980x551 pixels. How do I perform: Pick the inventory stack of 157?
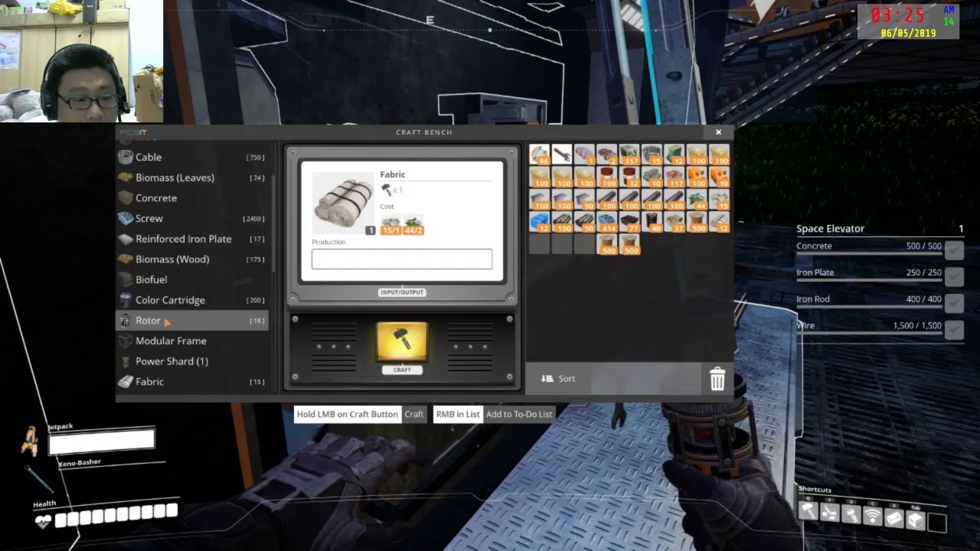coord(629,154)
